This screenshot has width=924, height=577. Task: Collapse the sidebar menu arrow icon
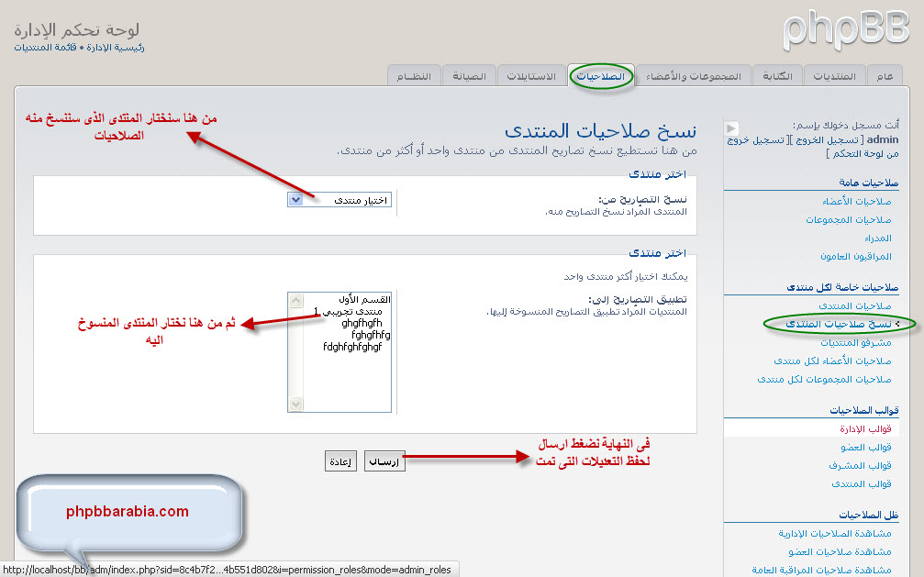(x=732, y=128)
